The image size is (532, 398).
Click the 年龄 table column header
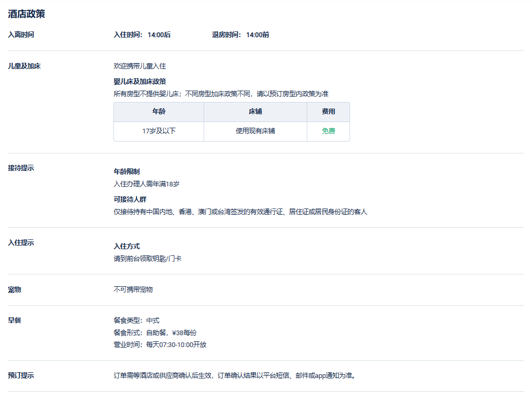pos(159,112)
